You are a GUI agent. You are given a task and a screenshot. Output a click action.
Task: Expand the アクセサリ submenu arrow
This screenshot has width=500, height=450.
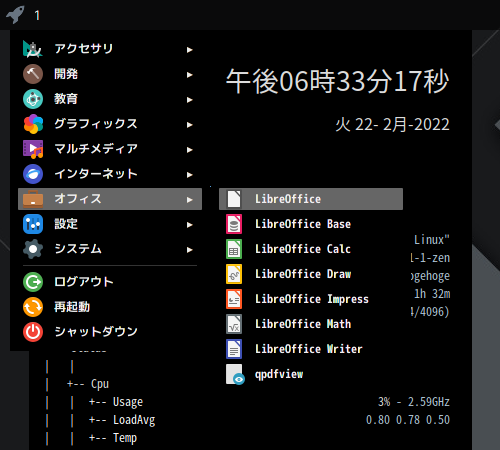189,50
